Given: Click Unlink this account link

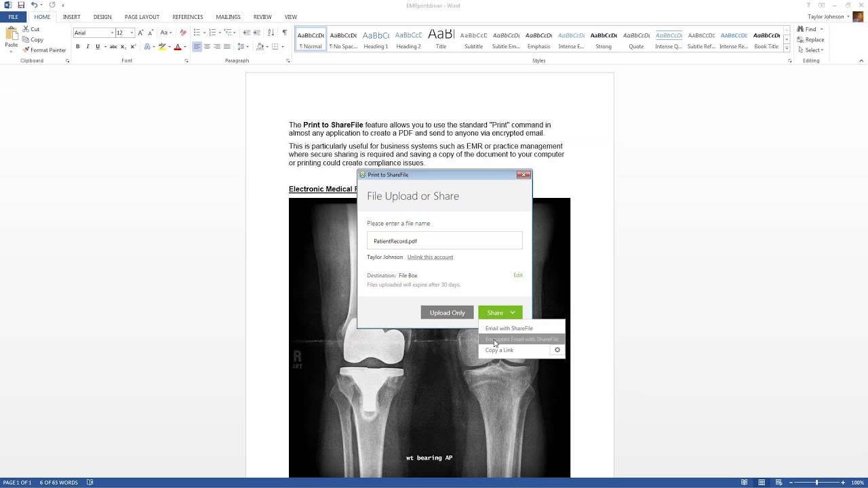Looking at the screenshot, I should [x=430, y=257].
